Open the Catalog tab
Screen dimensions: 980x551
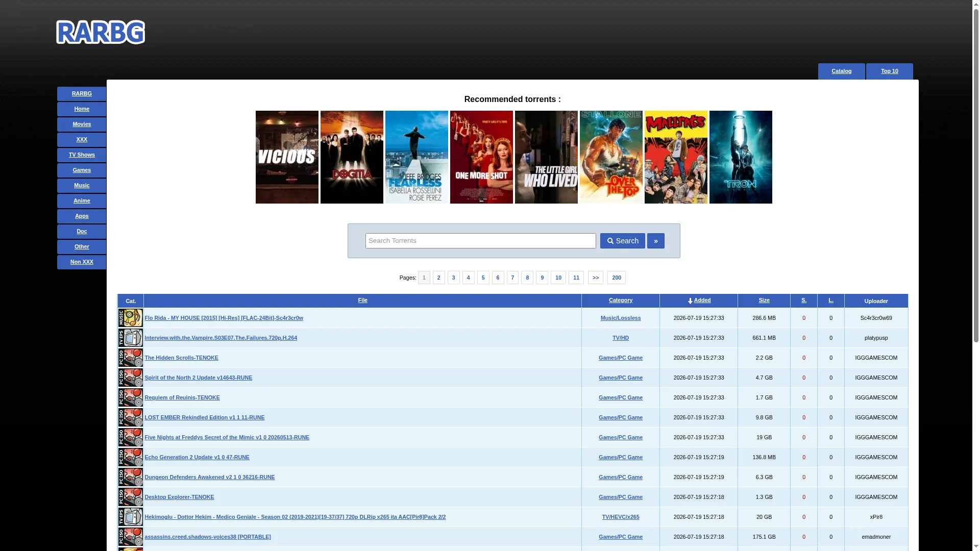(x=842, y=71)
